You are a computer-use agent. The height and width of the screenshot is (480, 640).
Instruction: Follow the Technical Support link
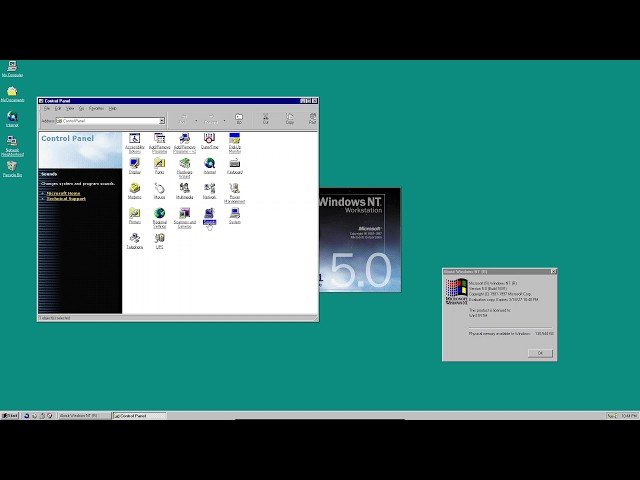tap(66, 199)
